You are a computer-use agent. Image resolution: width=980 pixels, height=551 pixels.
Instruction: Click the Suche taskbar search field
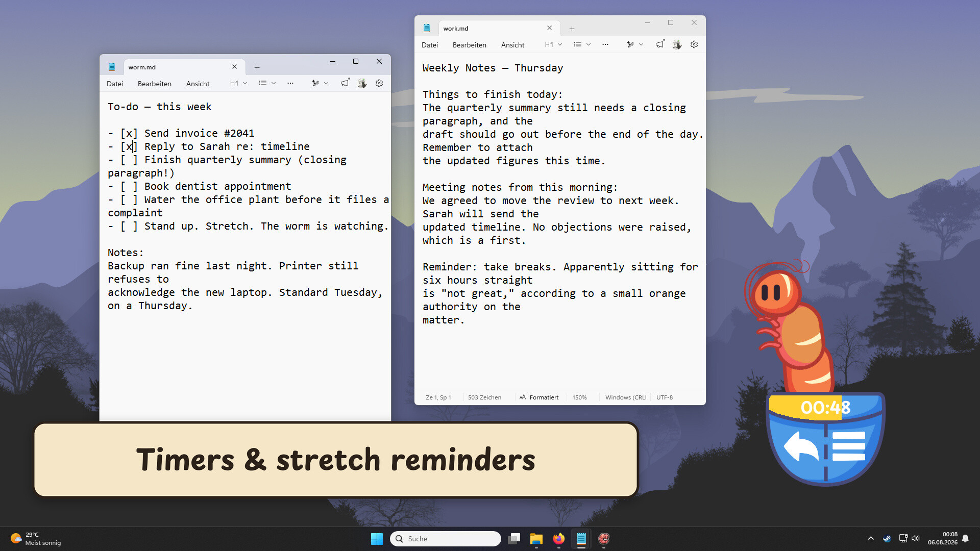pyautogui.click(x=446, y=539)
